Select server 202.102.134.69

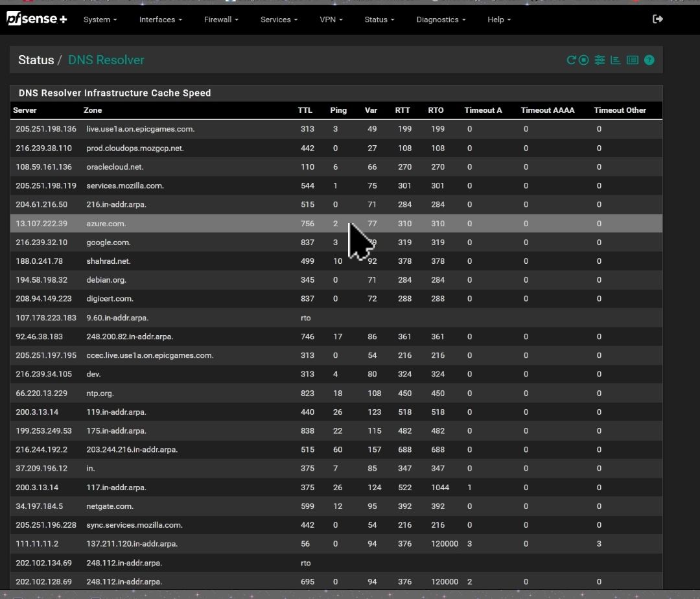click(44, 563)
